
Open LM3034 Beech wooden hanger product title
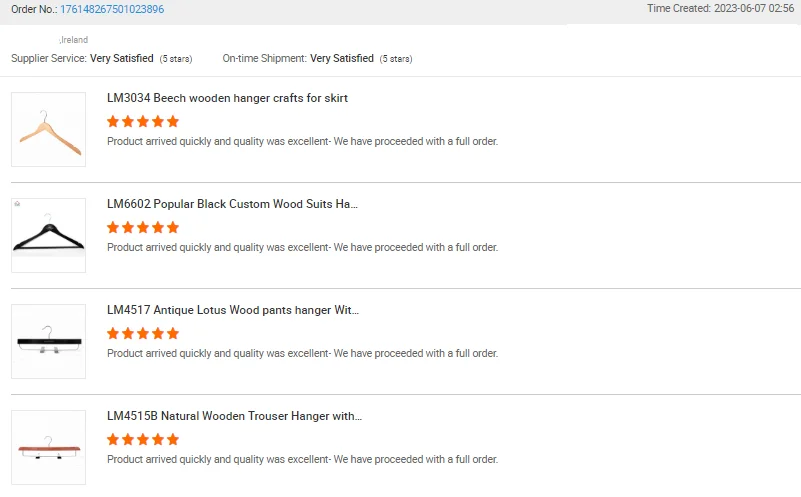point(227,98)
